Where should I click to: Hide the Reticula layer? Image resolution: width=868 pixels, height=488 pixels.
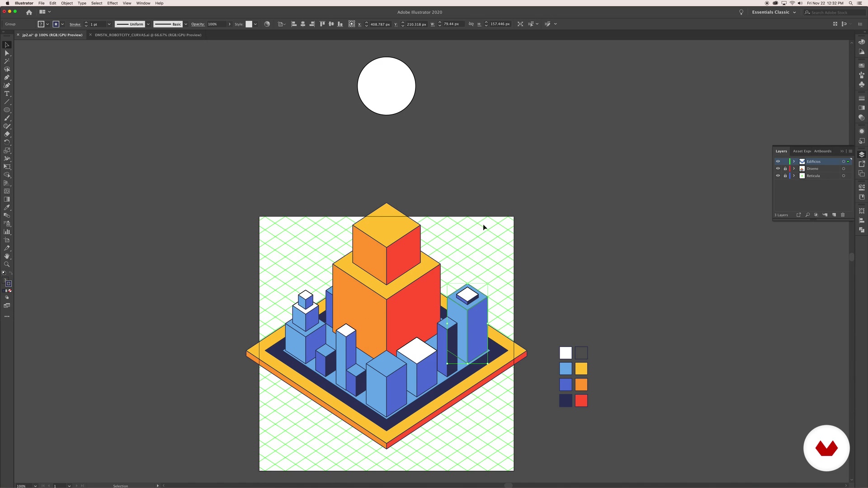pos(778,176)
